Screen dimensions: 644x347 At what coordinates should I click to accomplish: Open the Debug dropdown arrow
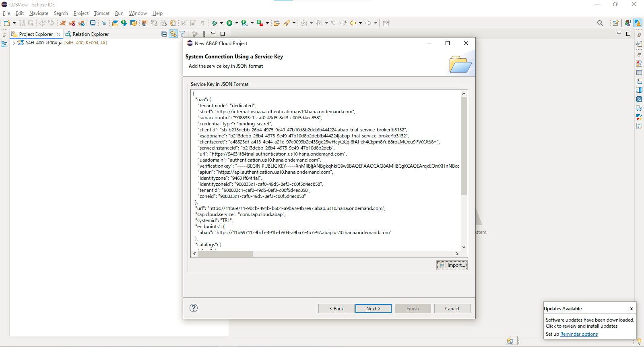(x=221, y=23)
